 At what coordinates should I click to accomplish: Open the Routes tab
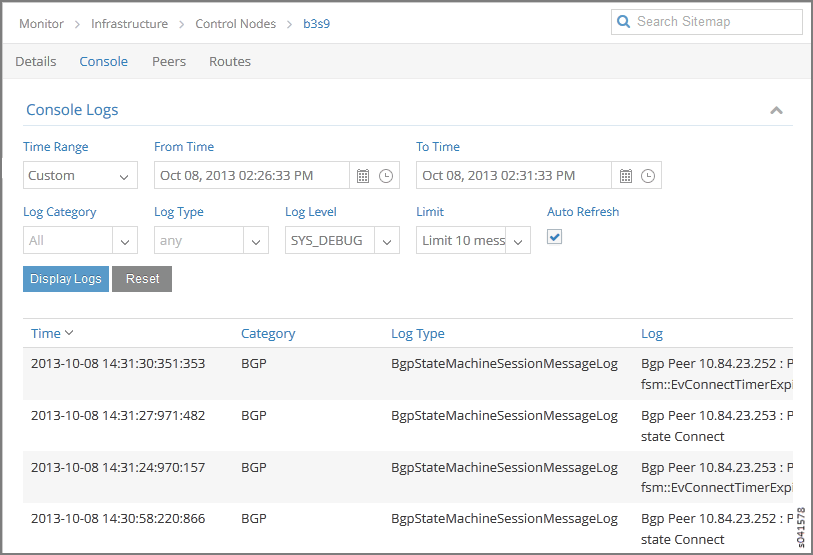pos(230,62)
